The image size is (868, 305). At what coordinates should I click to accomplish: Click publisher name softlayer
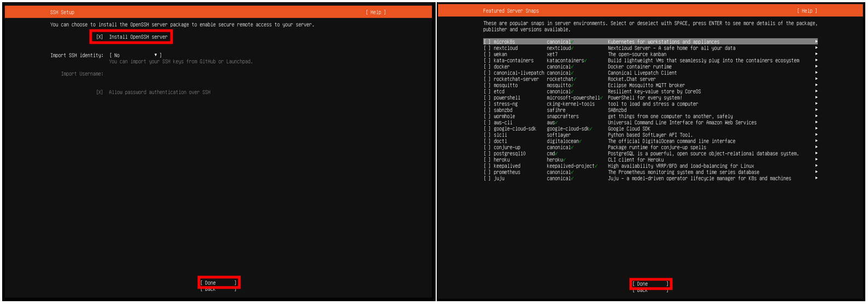pos(559,135)
